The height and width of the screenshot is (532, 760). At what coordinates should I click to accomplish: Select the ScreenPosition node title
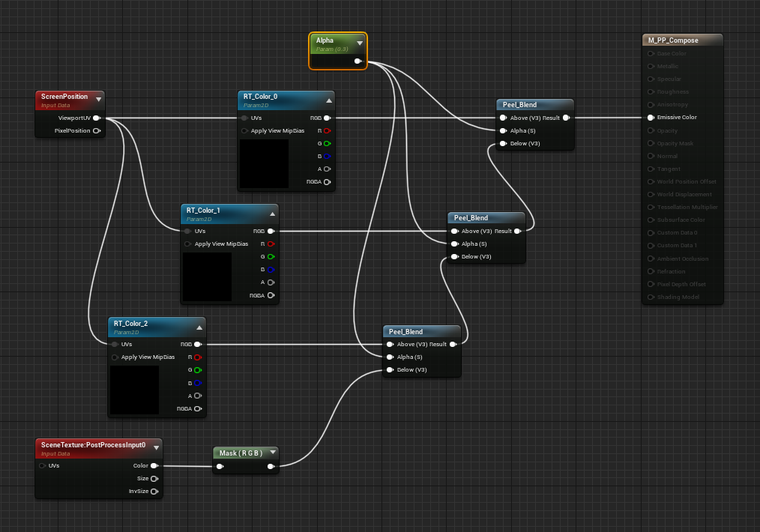(64, 97)
